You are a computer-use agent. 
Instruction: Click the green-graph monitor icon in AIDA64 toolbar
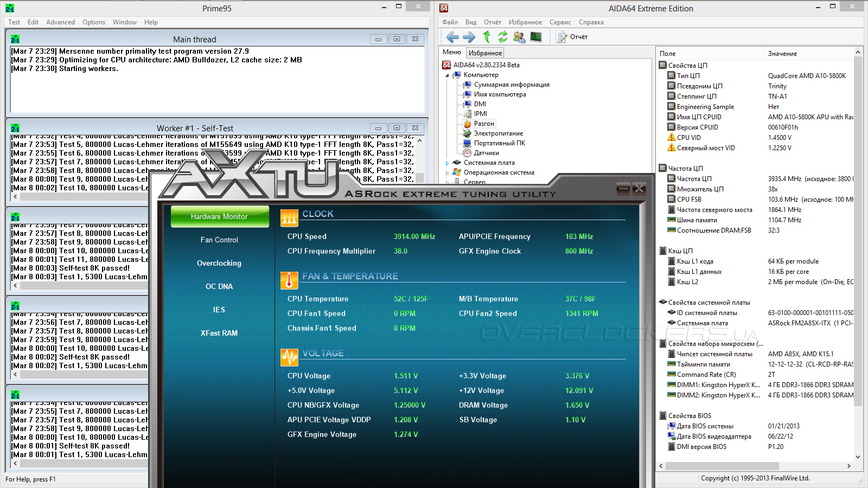(536, 37)
